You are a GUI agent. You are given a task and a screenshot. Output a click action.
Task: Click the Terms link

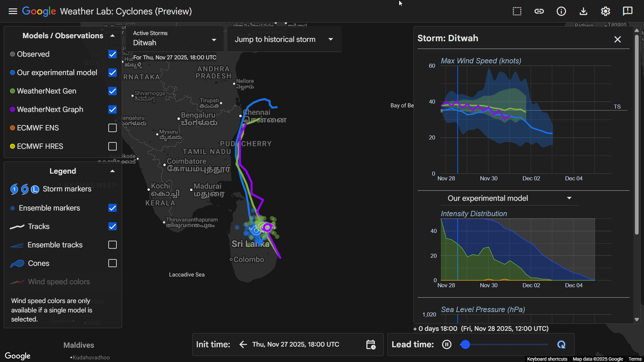tap(634, 359)
